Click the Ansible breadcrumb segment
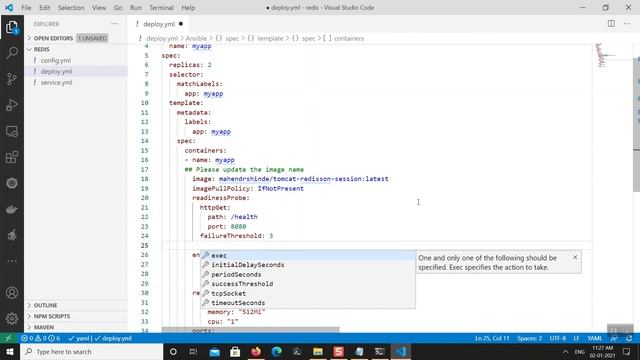The image size is (640, 360). coord(196,38)
